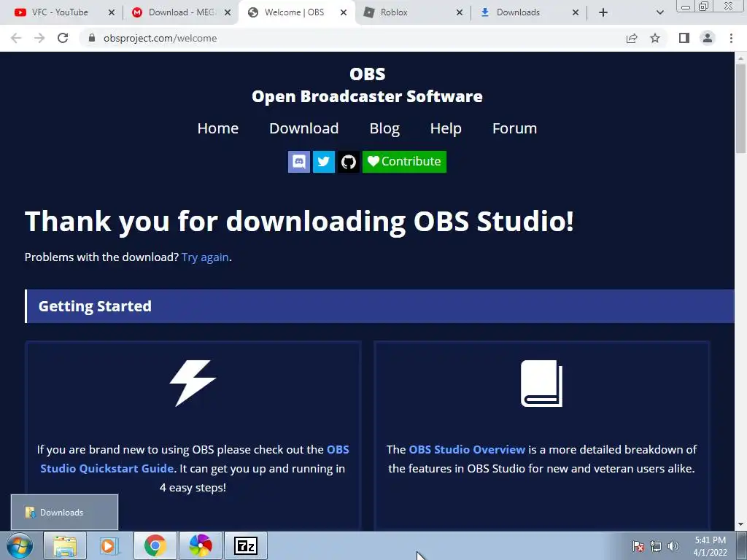Open a new browser tab
747x560 pixels.
[603, 12]
